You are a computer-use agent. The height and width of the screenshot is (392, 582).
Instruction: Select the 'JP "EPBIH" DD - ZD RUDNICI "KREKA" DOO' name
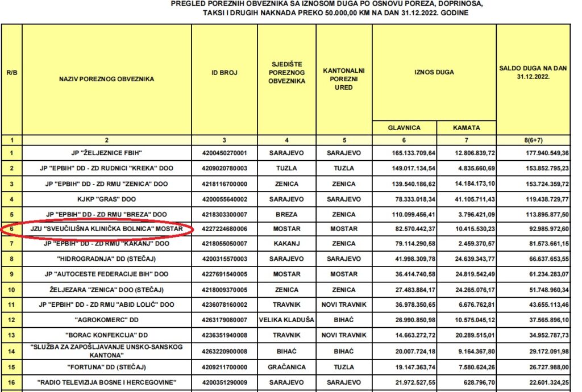tap(106, 168)
